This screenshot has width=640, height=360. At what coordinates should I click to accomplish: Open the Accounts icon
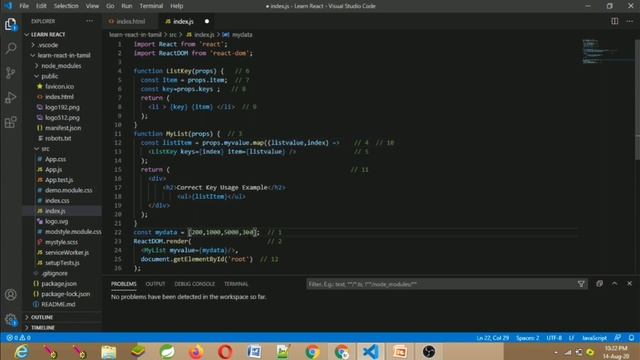[11, 294]
